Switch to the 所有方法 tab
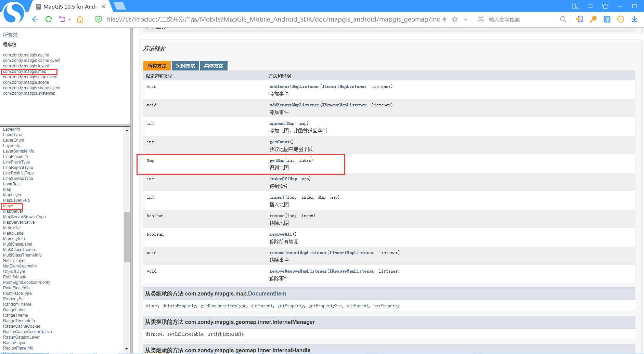Screen dimensions: 644x354 (x=157, y=66)
